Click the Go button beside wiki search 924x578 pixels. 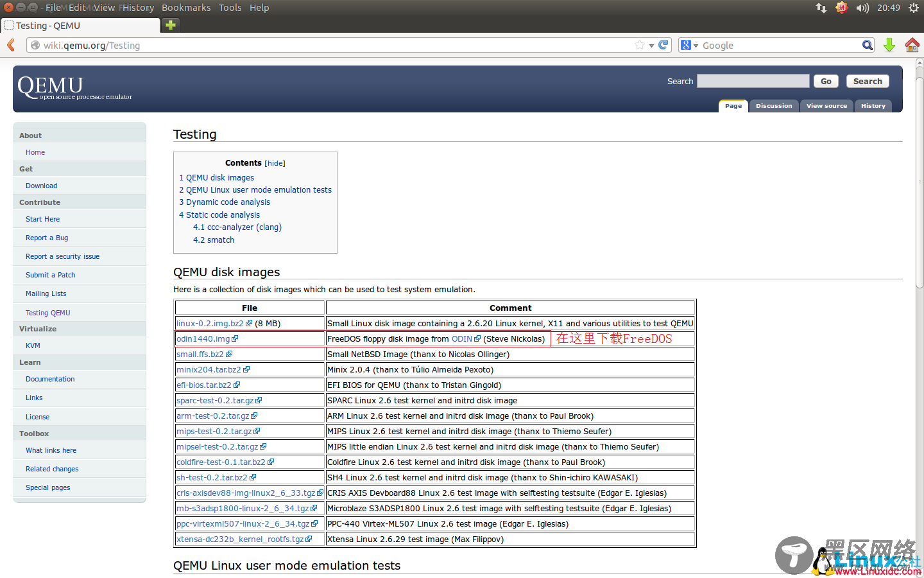[826, 81]
